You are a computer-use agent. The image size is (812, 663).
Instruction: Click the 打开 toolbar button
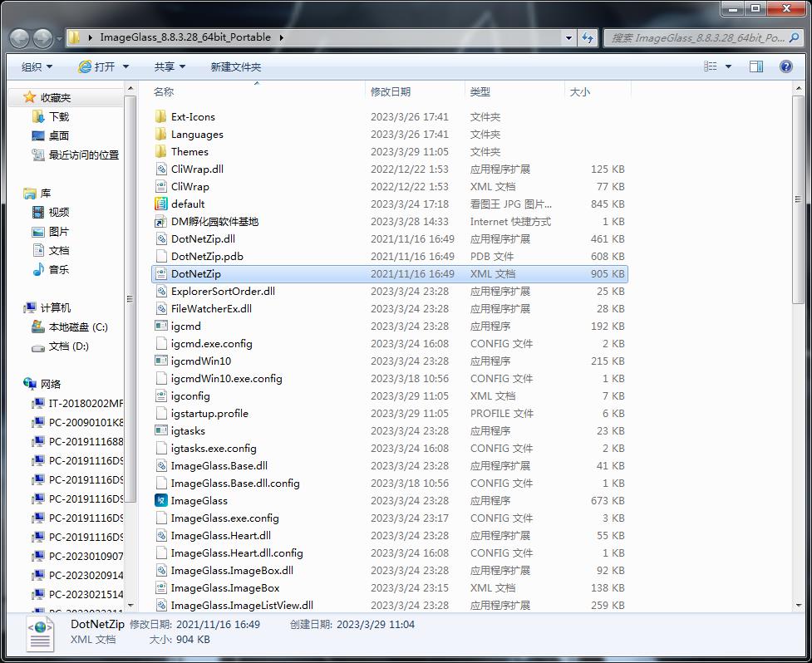[96, 66]
